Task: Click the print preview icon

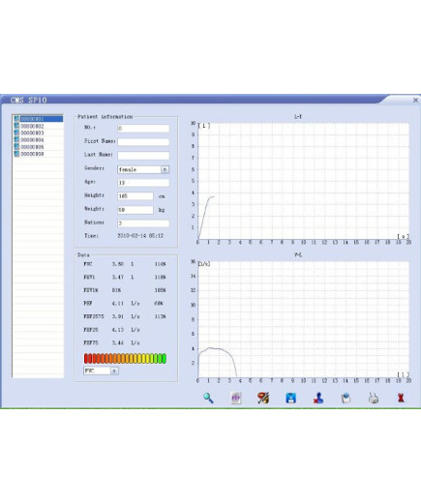Action: pyautogui.click(x=346, y=398)
